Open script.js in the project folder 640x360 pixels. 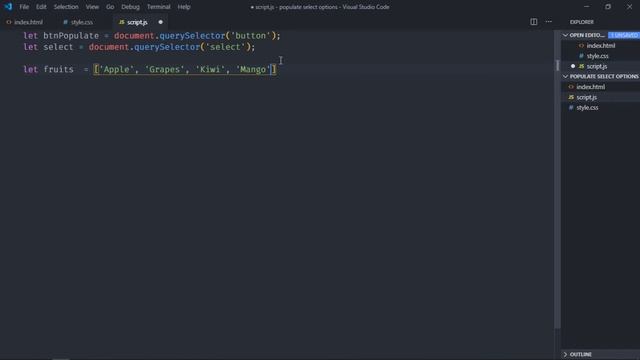[x=587, y=97]
